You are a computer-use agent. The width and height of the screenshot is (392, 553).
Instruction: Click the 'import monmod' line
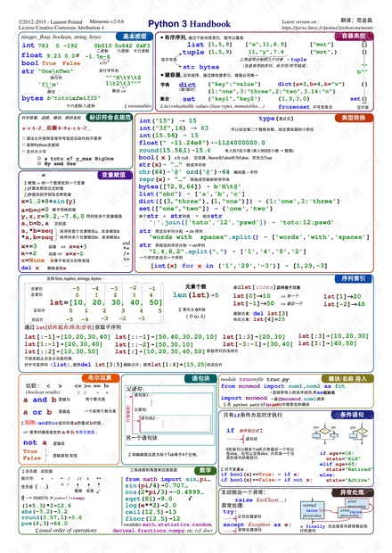(244, 398)
